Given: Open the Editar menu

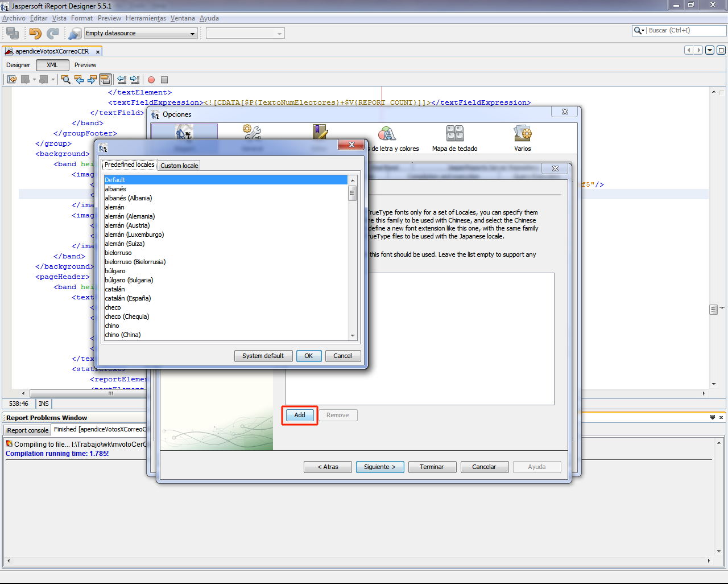Looking at the screenshot, I should point(39,18).
